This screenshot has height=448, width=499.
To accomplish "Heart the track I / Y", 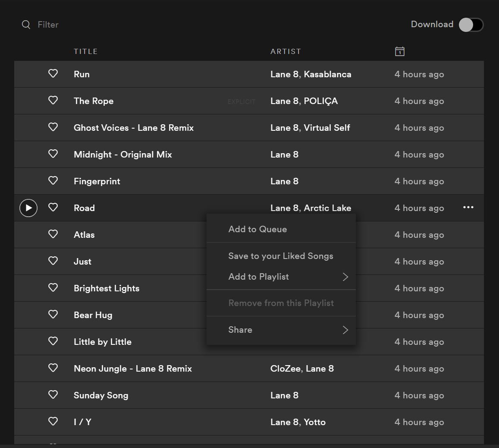I will [53, 421].
